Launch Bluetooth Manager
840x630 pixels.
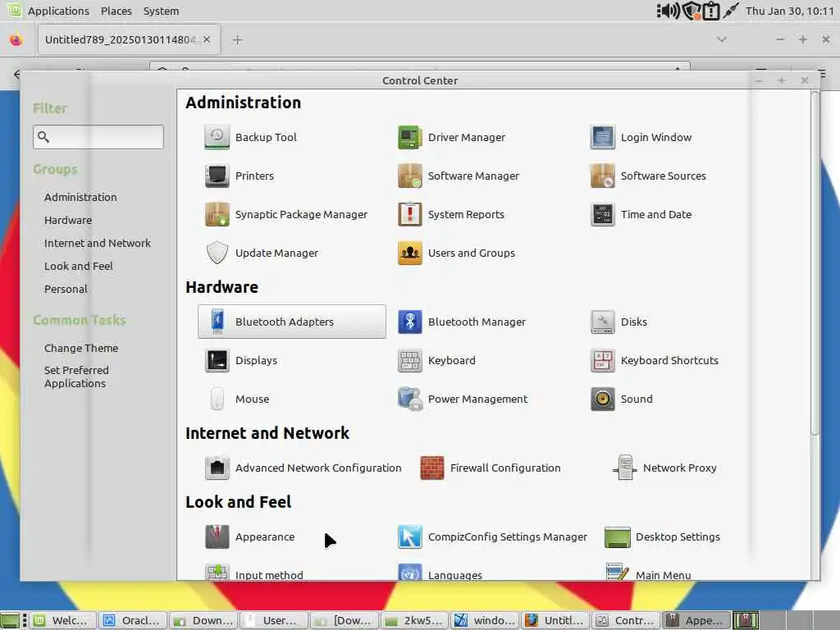pos(462,322)
